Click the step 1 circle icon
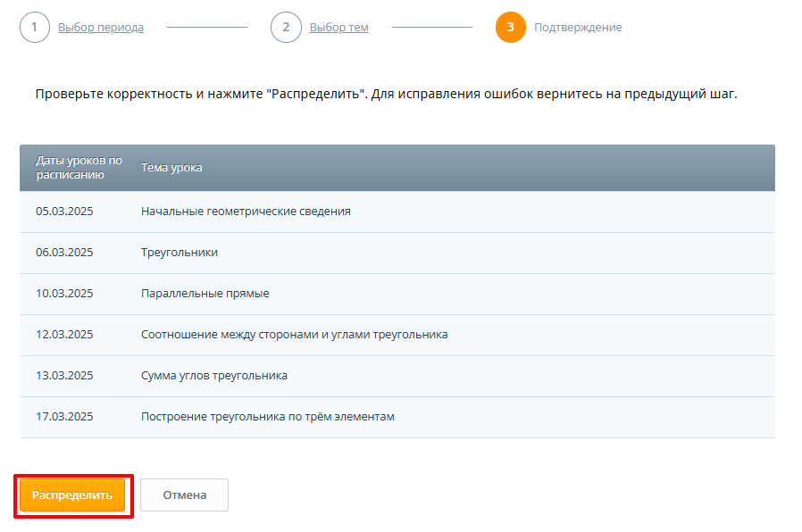 tap(34, 27)
